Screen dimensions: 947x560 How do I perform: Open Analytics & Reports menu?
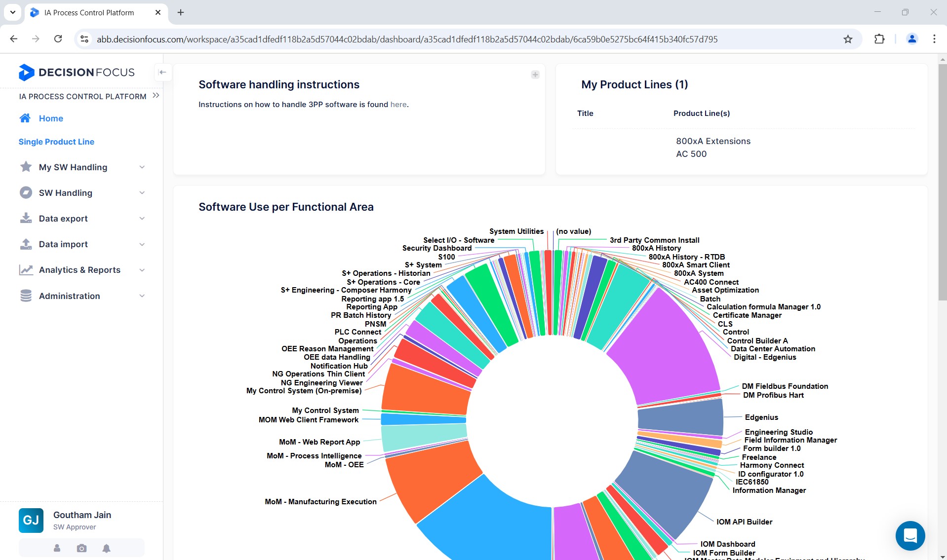(79, 270)
